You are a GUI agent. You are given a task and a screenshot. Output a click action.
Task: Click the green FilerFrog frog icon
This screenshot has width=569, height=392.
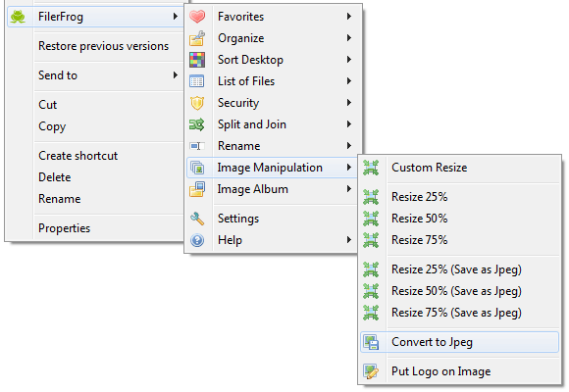[18, 17]
